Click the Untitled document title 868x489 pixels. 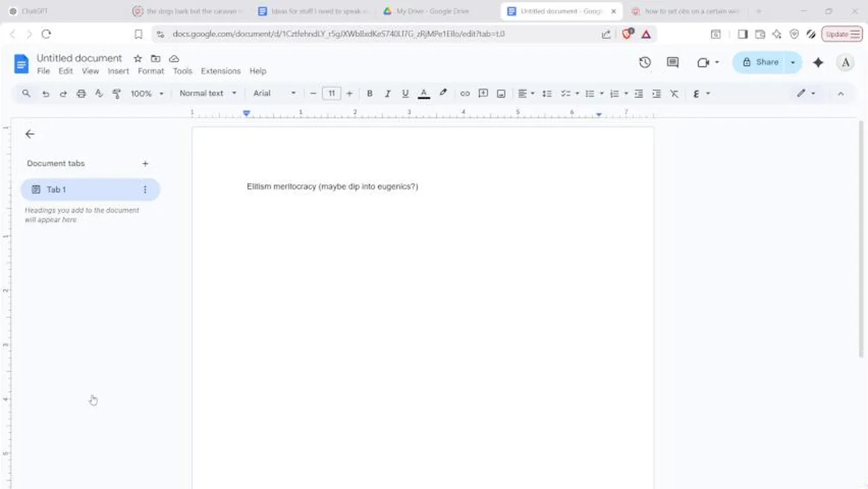pyautogui.click(x=79, y=58)
